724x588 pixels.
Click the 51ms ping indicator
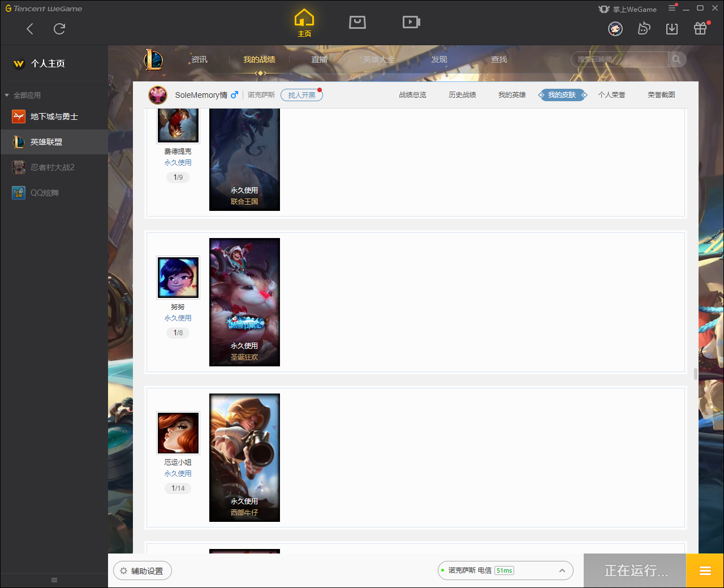pyautogui.click(x=504, y=570)
